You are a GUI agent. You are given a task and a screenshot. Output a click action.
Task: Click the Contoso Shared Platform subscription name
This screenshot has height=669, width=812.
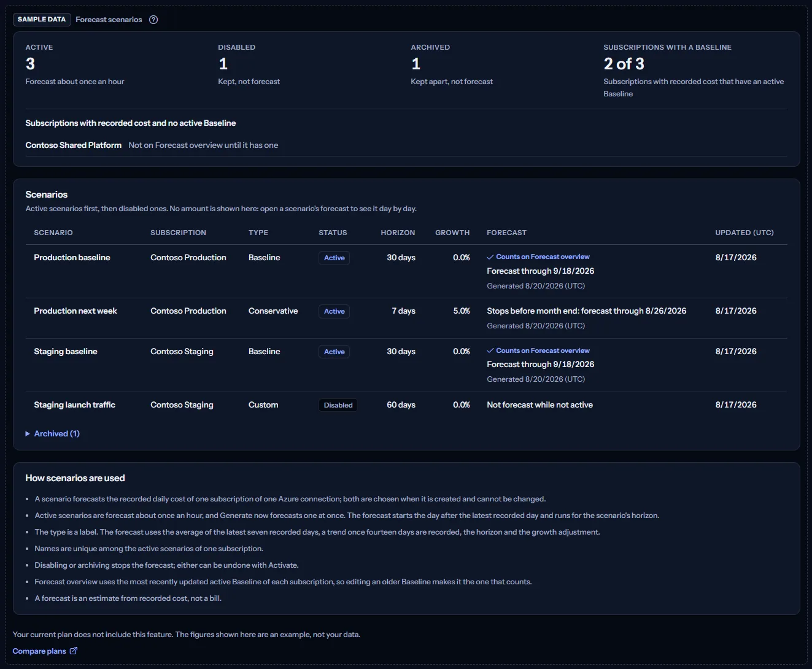(x=74, y=145)
